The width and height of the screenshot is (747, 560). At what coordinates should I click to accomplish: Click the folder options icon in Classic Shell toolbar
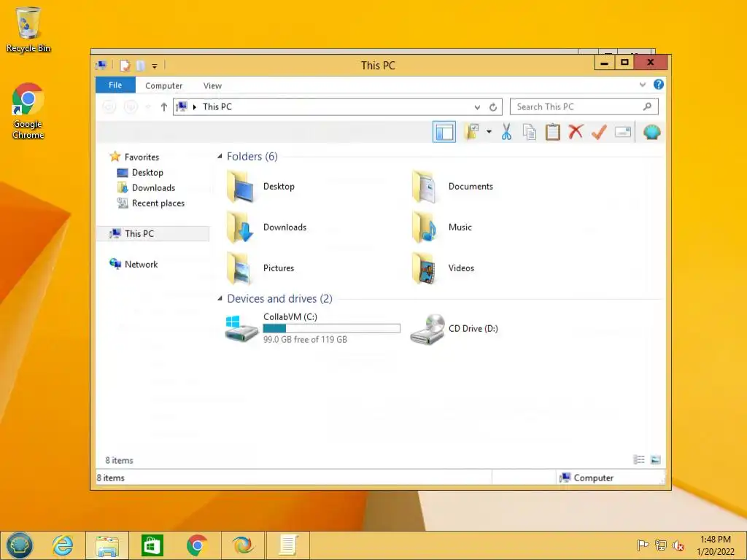pyautogui.click(x=473, y=132)
